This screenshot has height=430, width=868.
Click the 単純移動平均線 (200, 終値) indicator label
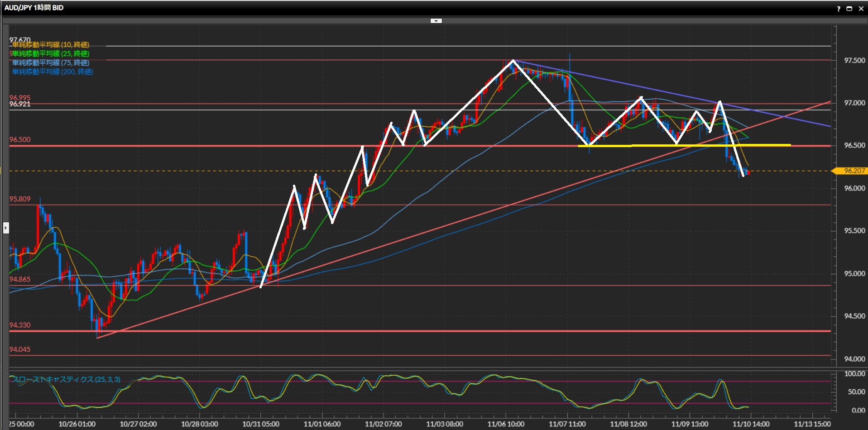click(x=53, y=72)
